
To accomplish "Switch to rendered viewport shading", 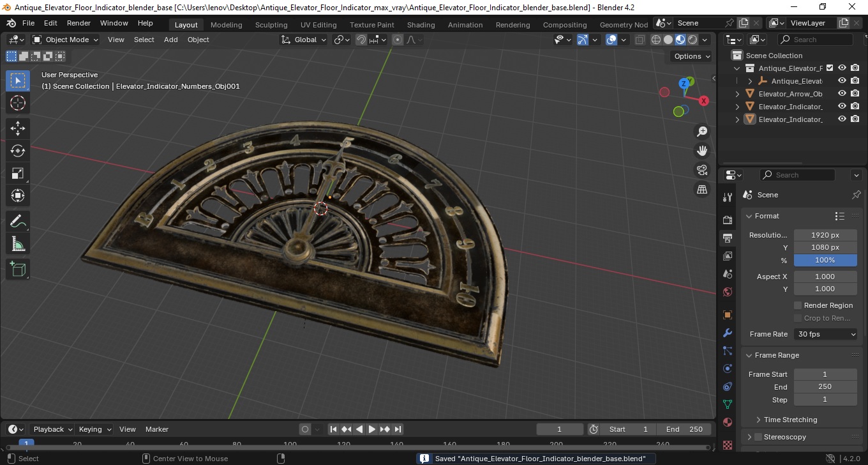I will [x=692, y=40].
